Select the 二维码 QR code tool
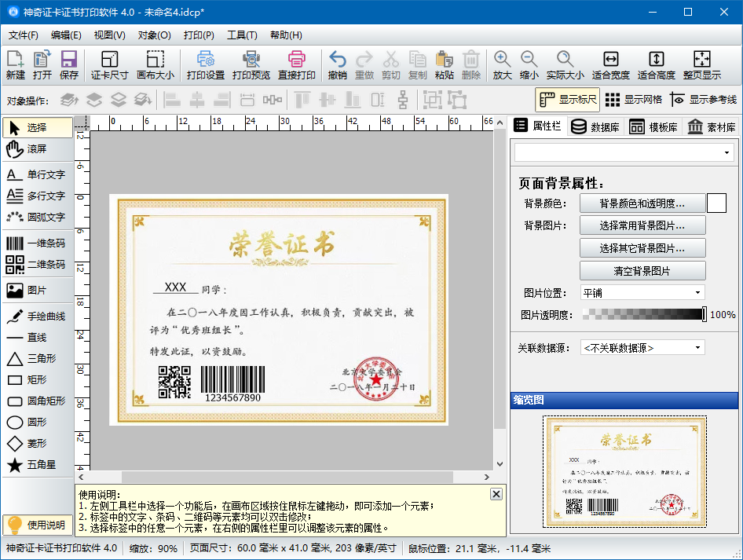The width and height of the screenshot is (743, 560). (x=37, y=265)
